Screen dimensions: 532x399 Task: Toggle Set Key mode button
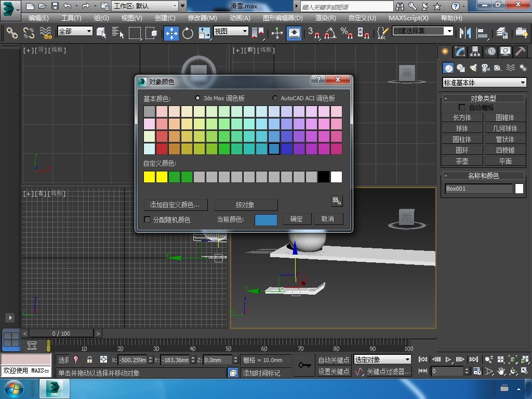click(334, 371)
